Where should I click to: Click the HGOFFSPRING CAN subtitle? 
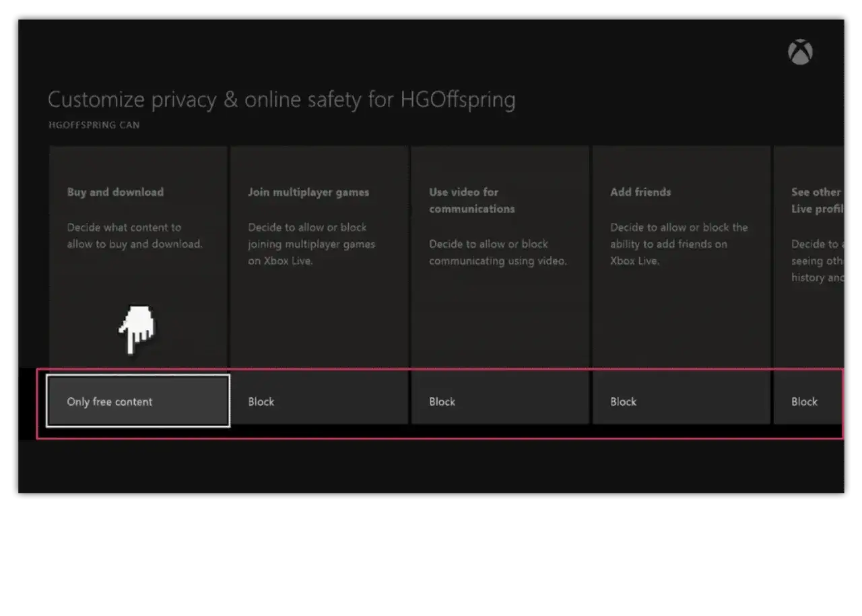94,125
